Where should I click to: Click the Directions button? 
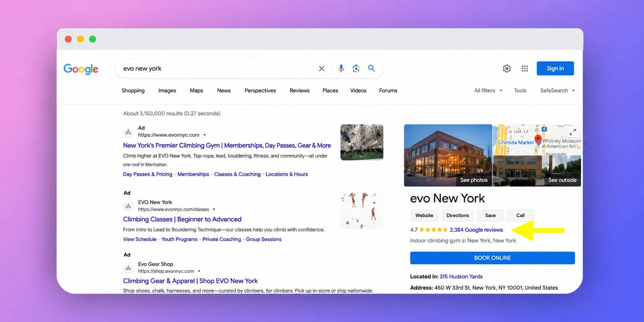457,215
